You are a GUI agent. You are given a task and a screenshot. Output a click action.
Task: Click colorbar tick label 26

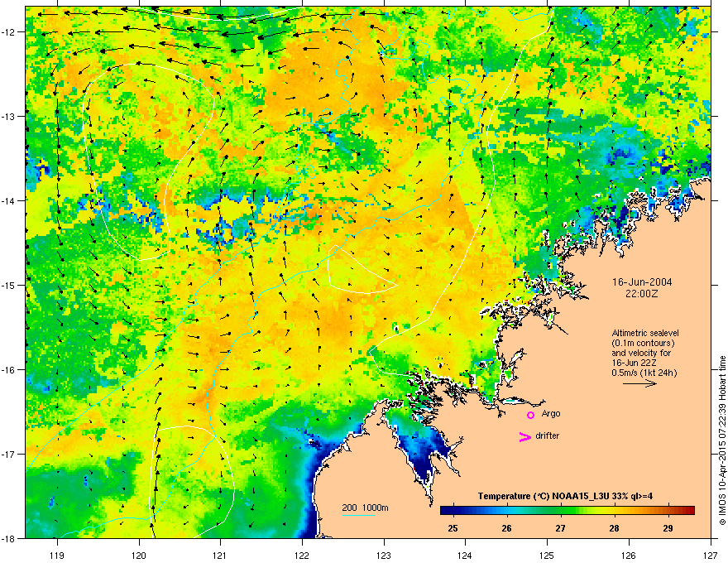click(506, 528)
